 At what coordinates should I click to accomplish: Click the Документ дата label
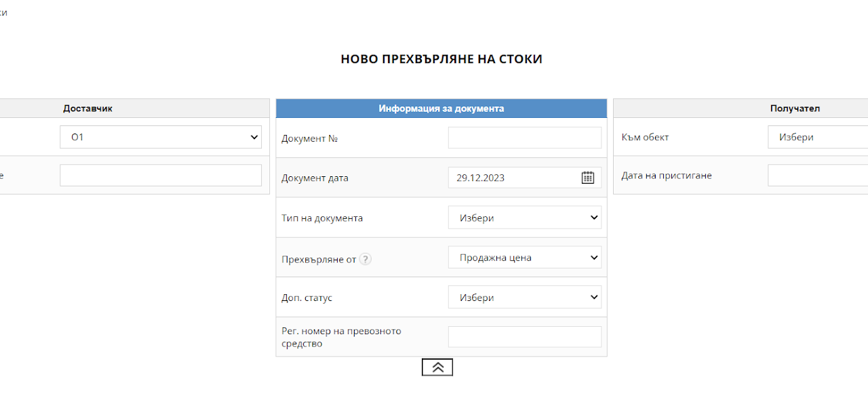(315, 178)
